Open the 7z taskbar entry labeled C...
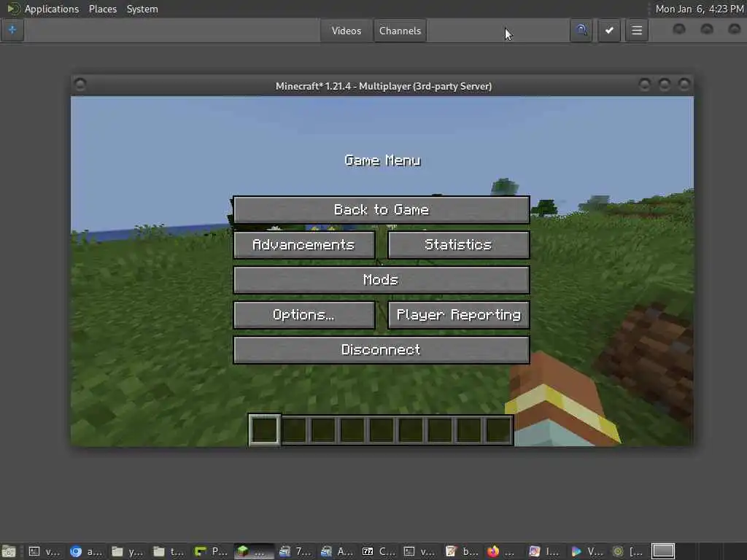Image resolution: width=747 pixels, height=560 pixels. point(379,551)
